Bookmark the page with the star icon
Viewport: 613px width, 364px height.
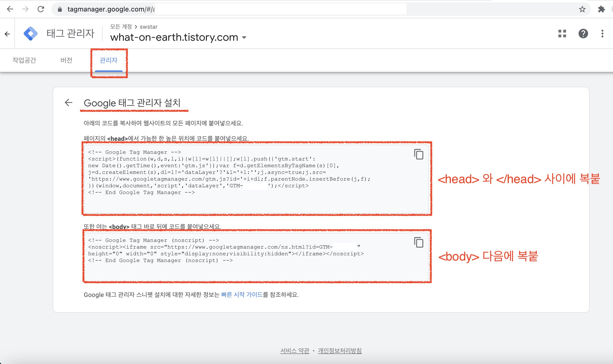coord(582,9)
